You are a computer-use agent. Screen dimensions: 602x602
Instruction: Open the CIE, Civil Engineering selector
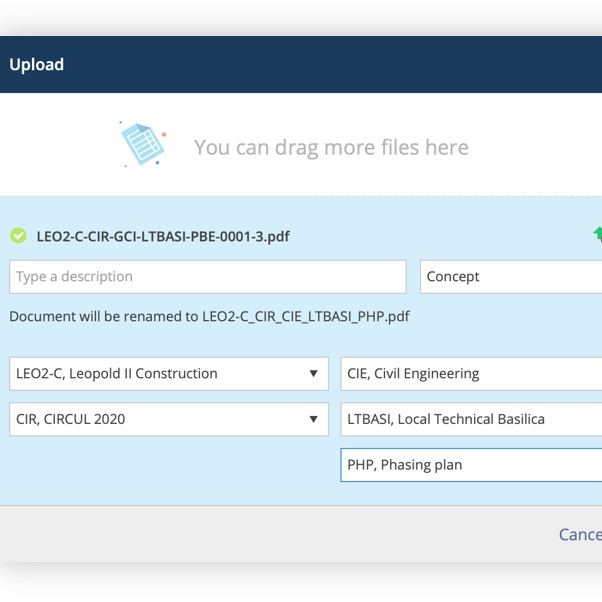tap(471, 374)
